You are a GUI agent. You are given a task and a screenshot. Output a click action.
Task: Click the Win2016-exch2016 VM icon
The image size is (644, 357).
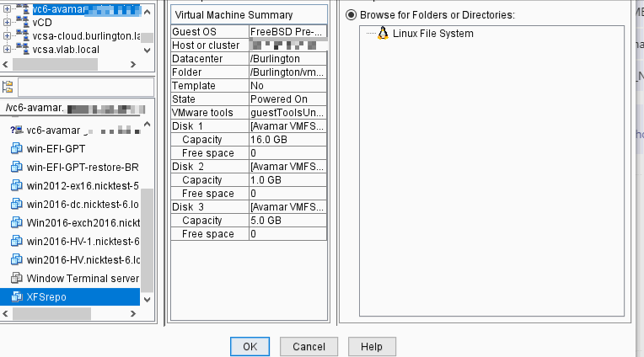16,222
